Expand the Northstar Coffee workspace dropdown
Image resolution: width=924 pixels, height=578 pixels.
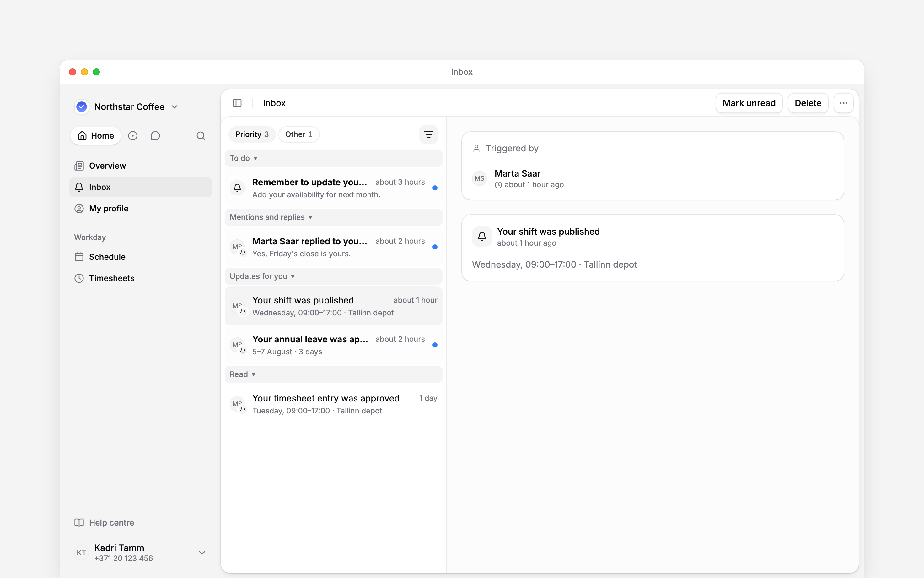(x=175, y=107)
